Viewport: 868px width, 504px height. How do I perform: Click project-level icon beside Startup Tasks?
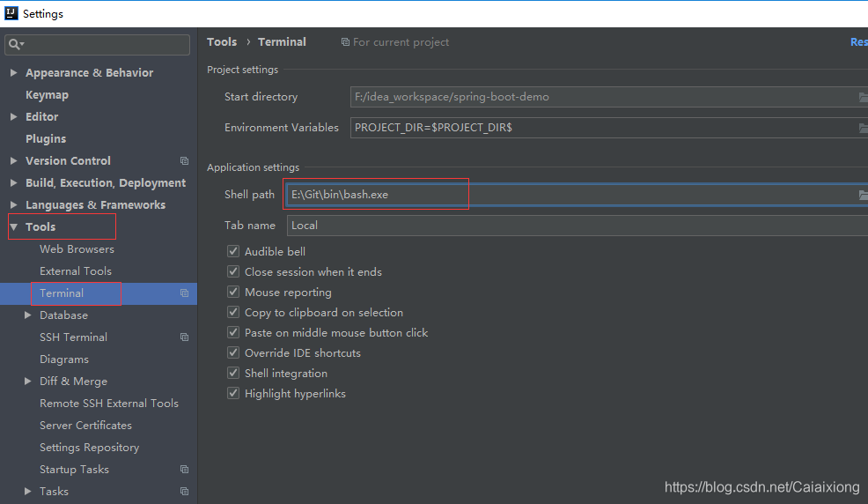(x=184, y=469)
